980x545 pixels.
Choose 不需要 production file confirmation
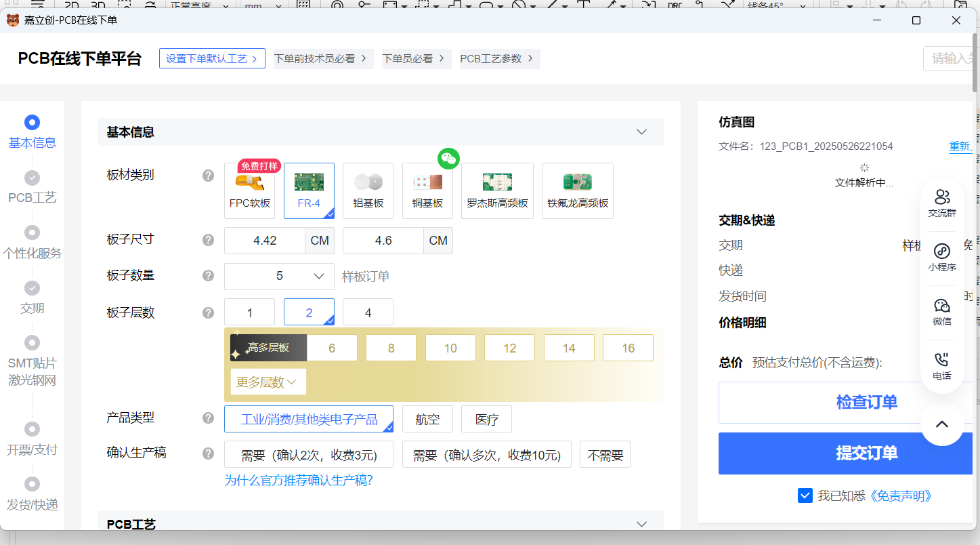pos(605,454)
